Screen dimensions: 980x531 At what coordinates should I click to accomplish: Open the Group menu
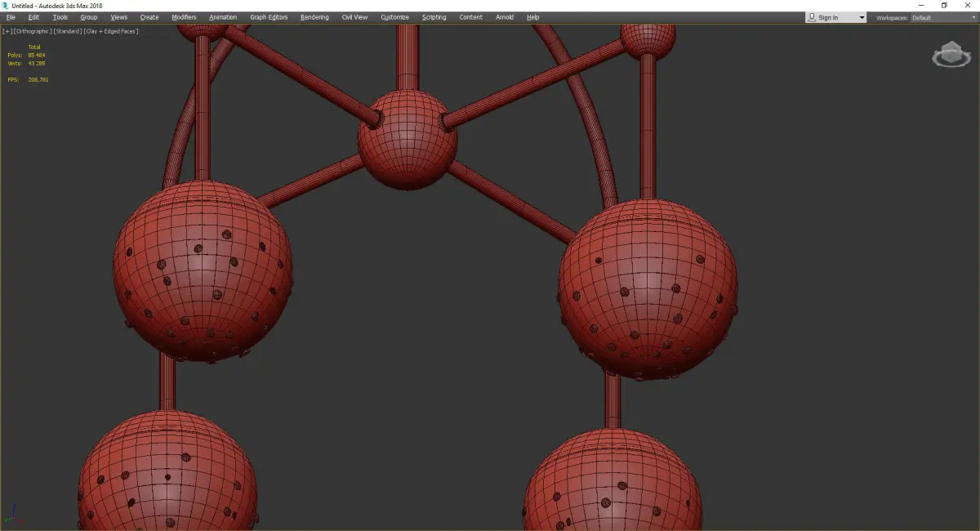(x=88, y=17)
